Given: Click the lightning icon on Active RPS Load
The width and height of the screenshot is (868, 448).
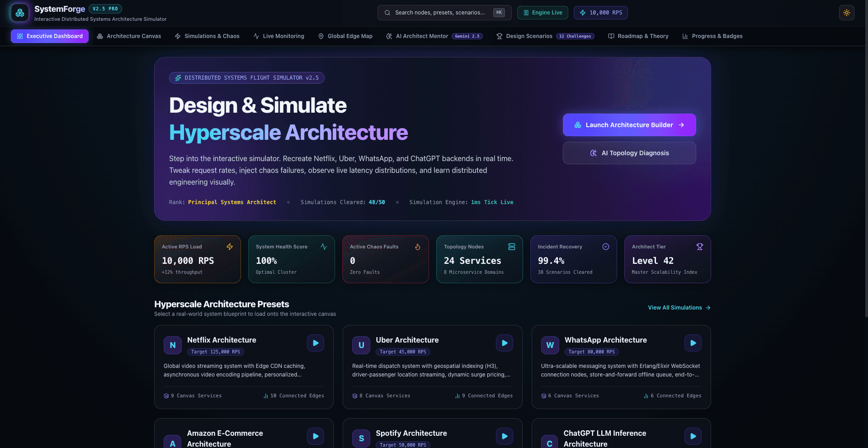Looking at the screenshot, I should point(230,247).
